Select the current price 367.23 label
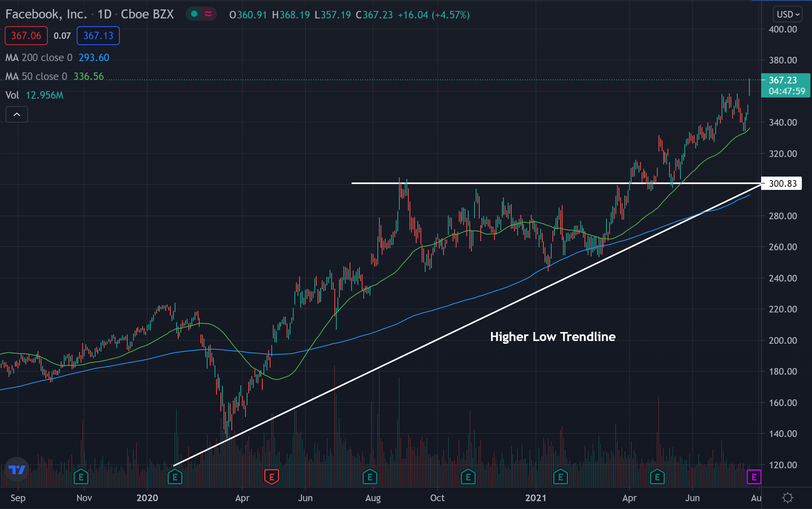Screen dimensions: 812x509 click(785, 85)
